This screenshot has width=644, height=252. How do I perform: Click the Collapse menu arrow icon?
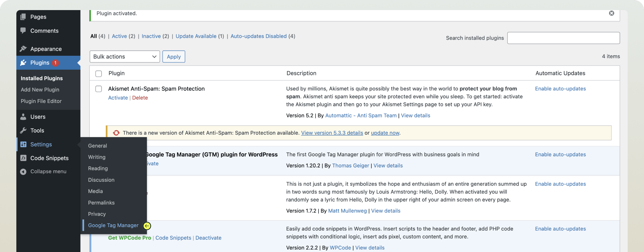point(23,172)
